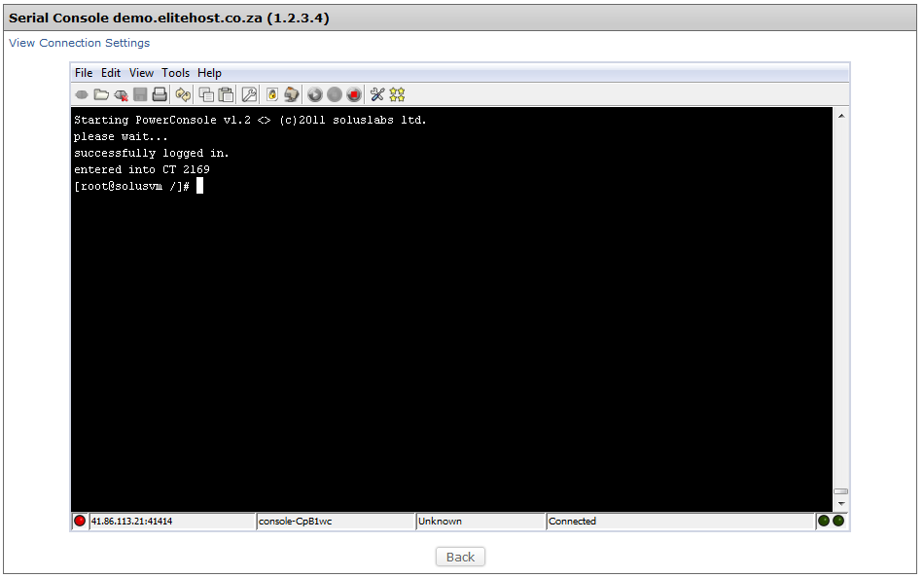The height and width of the screenshot is (578, 924).
Task: Click the grey connect plug icon
Action: coord(82,94)
